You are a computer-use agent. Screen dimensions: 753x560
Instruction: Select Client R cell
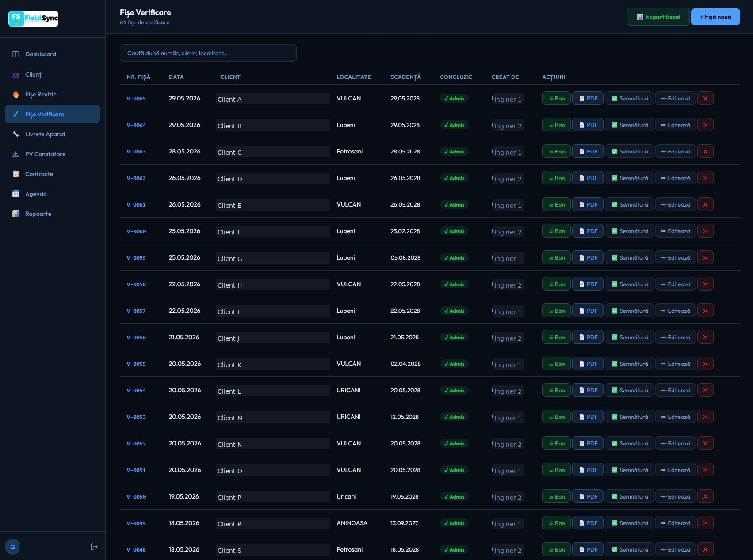(x=272, y=523)
